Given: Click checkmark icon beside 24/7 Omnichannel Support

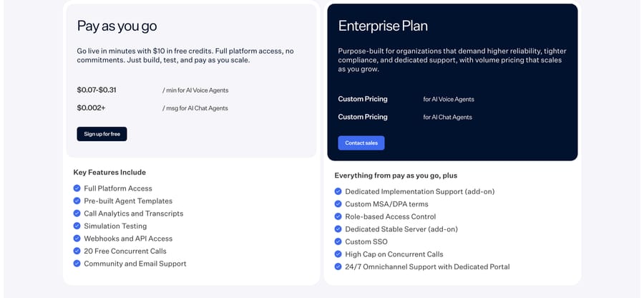Looking at the screenshot, I should click(x=338, y=266).
